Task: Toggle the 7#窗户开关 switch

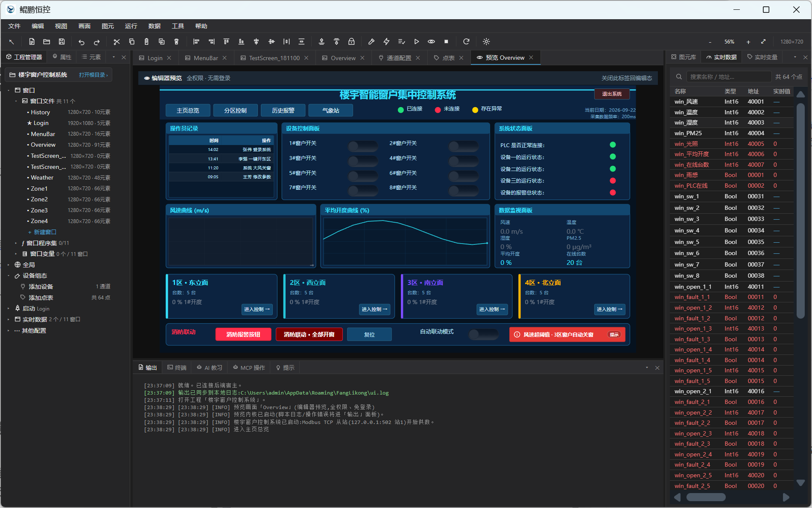Action: (363, 191)
